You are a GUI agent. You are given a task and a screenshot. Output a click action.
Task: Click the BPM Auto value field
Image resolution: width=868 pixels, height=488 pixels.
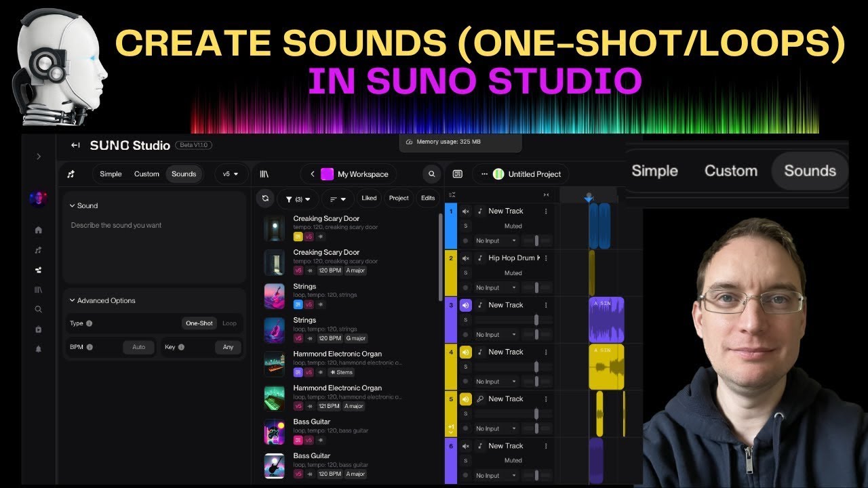click(x=139, y=347)
